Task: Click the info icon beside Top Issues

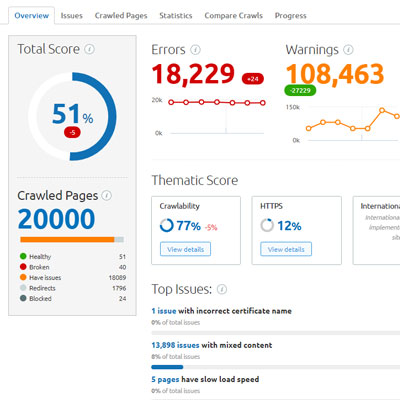Action: coord(222,289)
